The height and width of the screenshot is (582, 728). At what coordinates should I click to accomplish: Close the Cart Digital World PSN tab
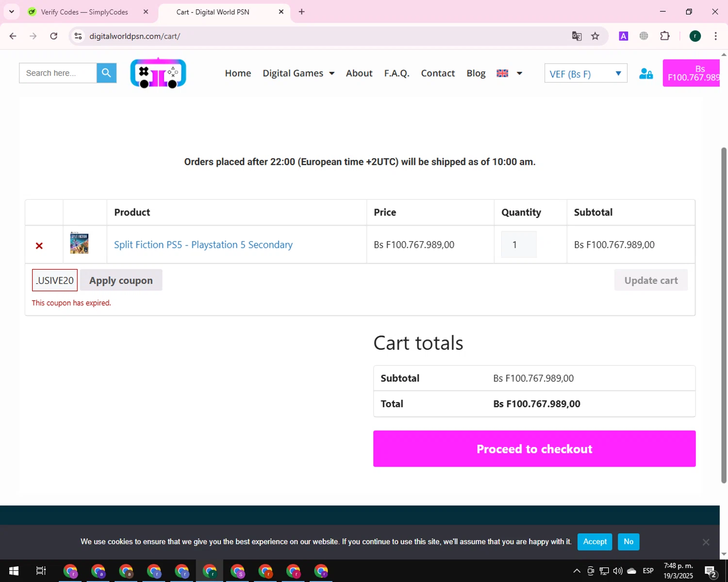pos(281,12)
